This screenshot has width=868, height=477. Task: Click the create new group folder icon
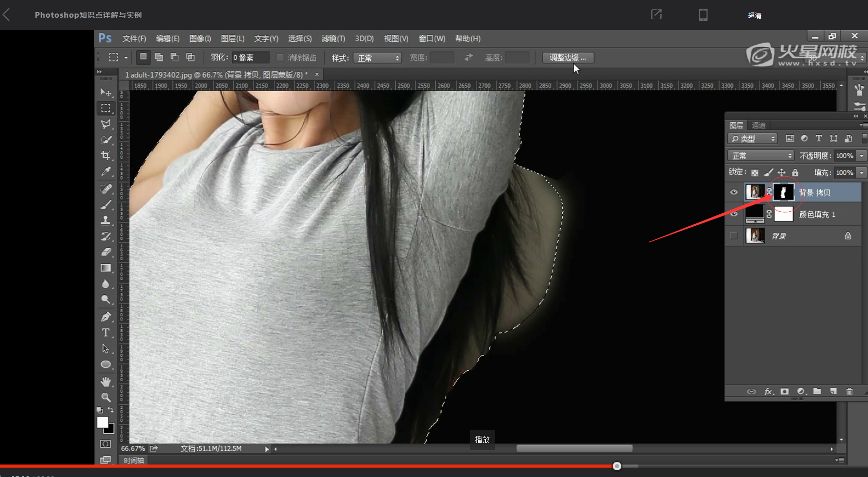817,391
